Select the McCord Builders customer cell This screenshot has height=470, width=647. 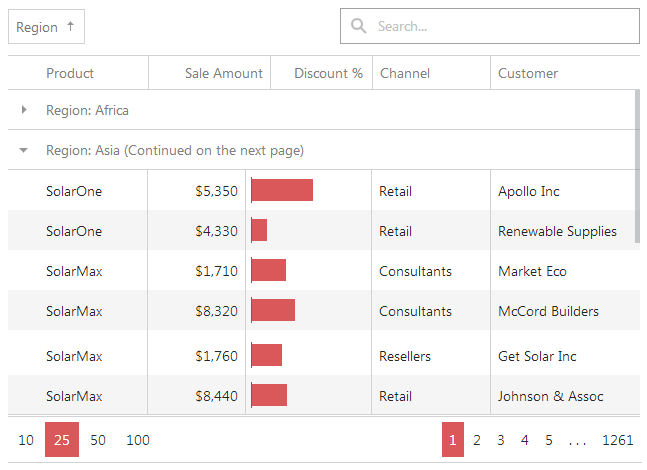tap(548, 311)
